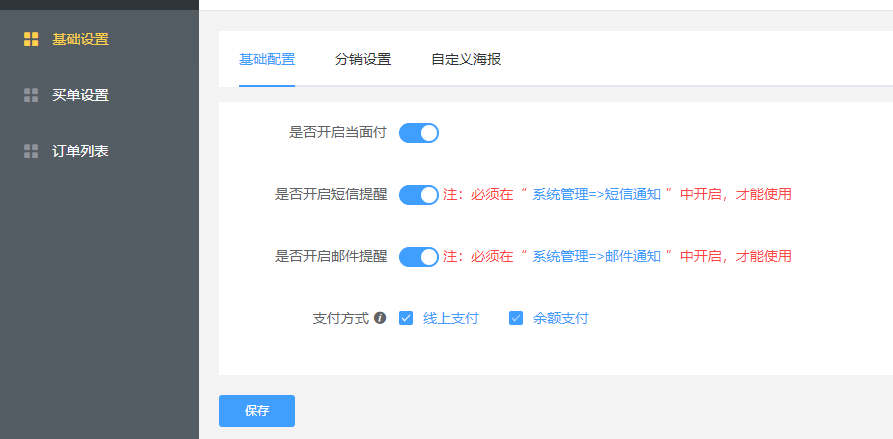Select the 基础配置 tab
This screenshot has width=893, height=439.
click(267, 59)
